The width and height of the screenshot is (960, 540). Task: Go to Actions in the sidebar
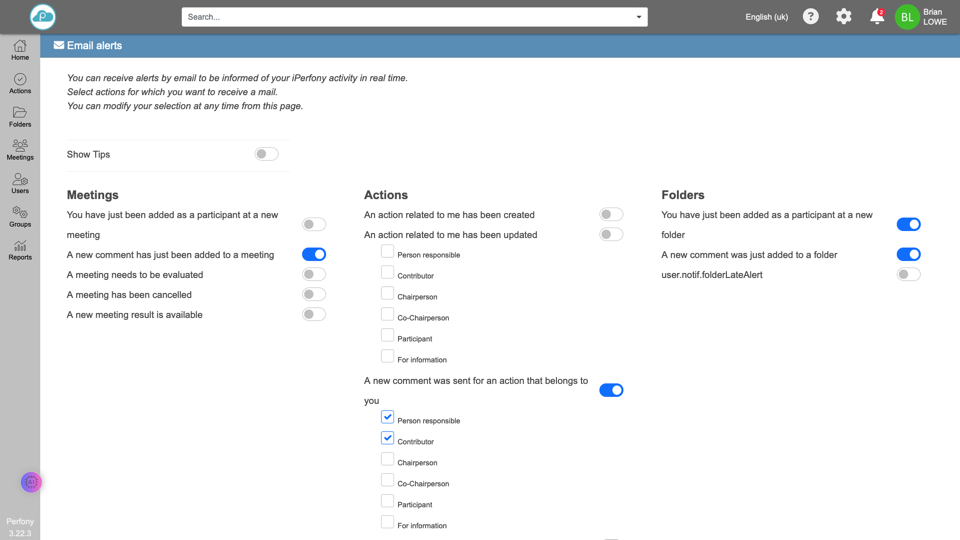coord(20,83)
